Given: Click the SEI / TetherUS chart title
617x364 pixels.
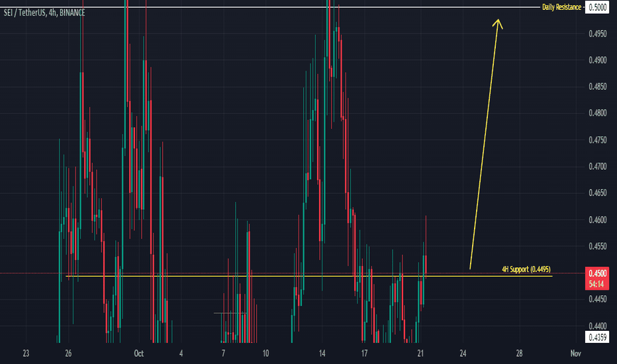Looking at the screenshot, I should tap(44, 13).
